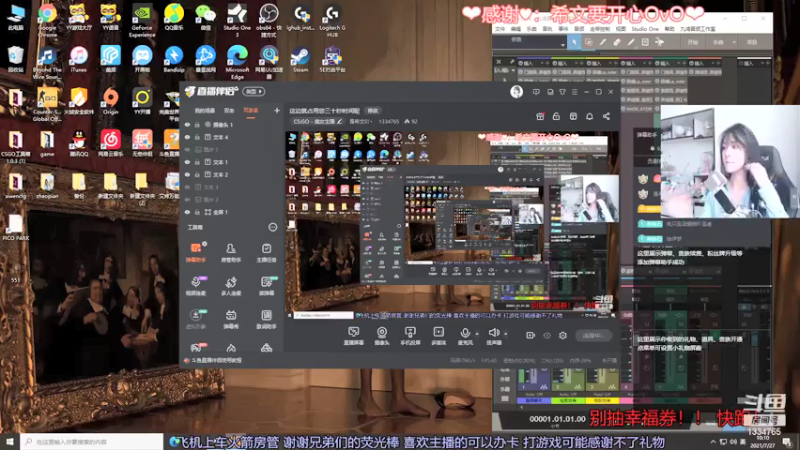The width and height of the screenshot is (800, 450).
Task: Expand microphone options arrow
Action: 477,334
